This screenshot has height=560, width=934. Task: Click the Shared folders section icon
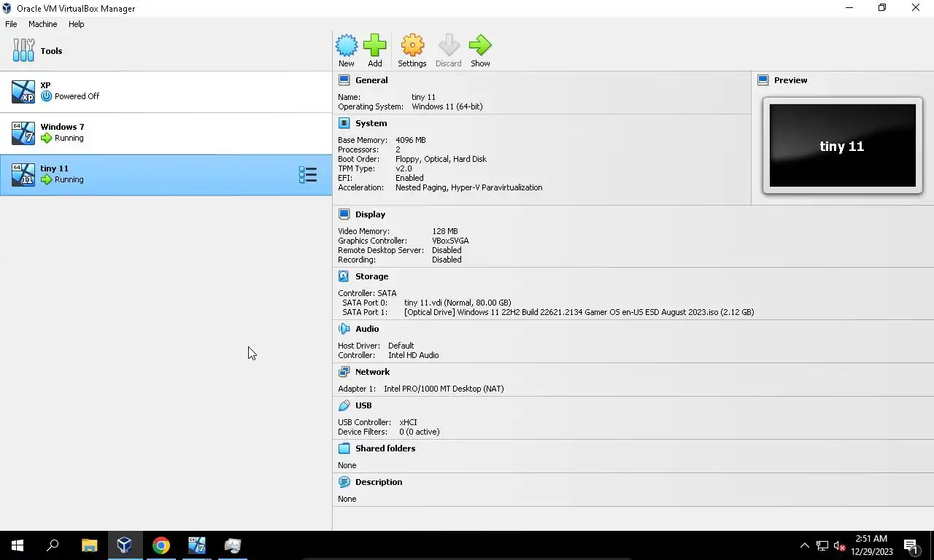click(x=344, y=448)
